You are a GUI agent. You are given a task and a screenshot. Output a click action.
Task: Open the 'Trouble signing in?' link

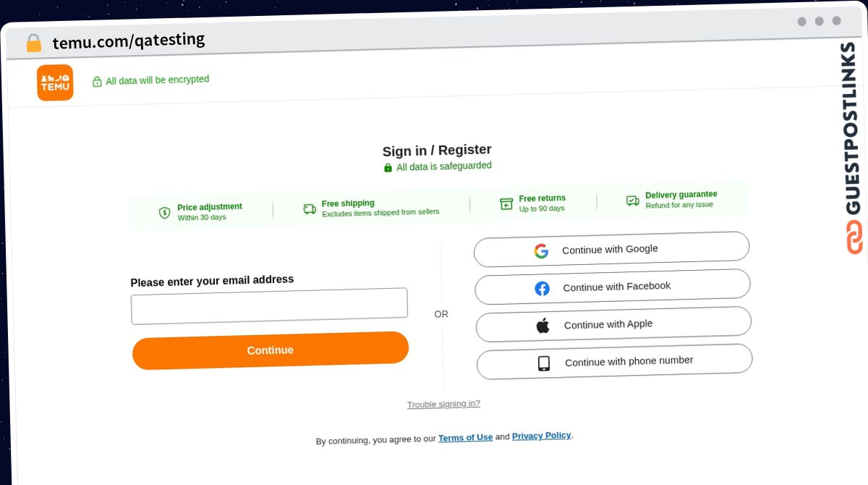pyautogui.click(x=443, y=404)
